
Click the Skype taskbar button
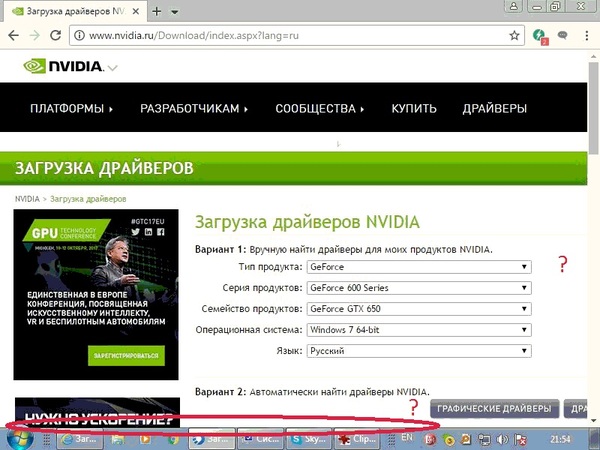309,438
